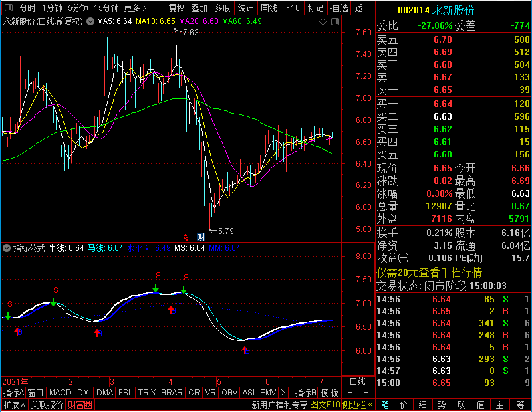This screenshot has height=412, width=532.
Task: Select the 主 tab in sidebar
Action: (500, 405)
